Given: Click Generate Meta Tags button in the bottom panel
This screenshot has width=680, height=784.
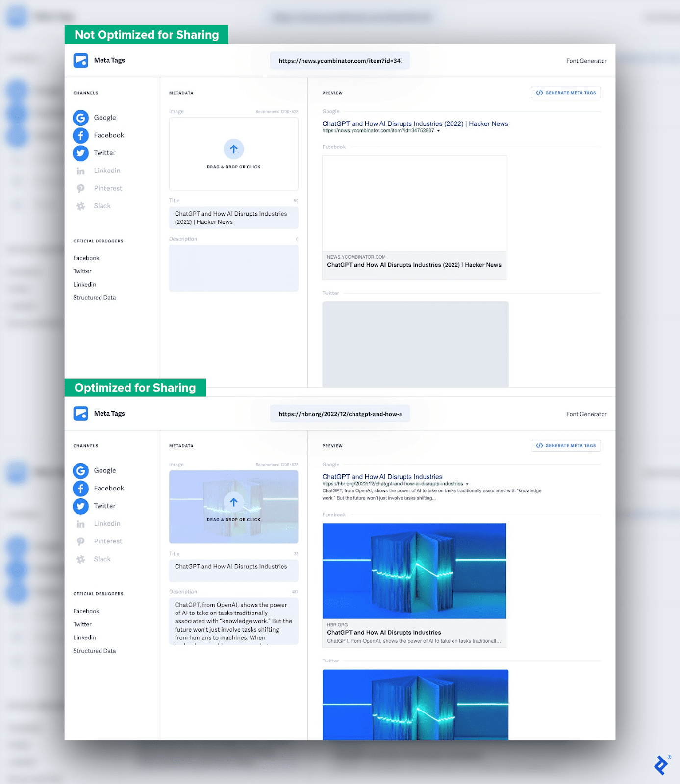Looking at the screenshot, I should click(566, 445).
